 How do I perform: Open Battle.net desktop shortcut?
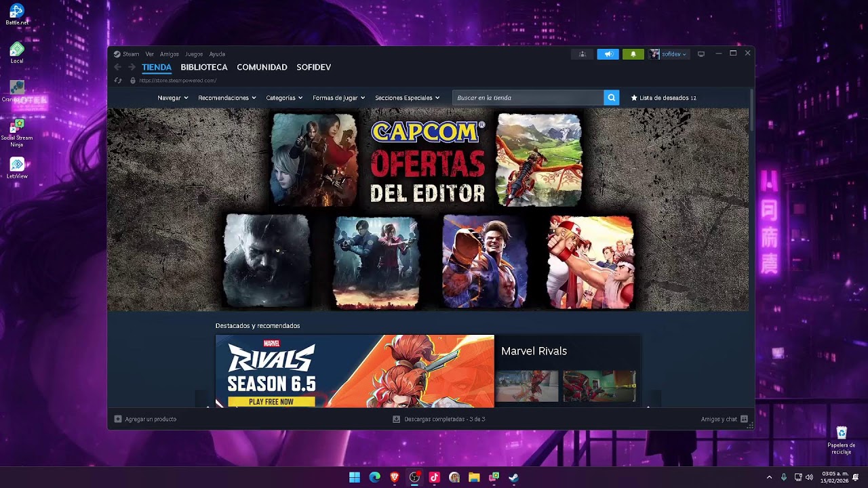[x=17, y=14]
